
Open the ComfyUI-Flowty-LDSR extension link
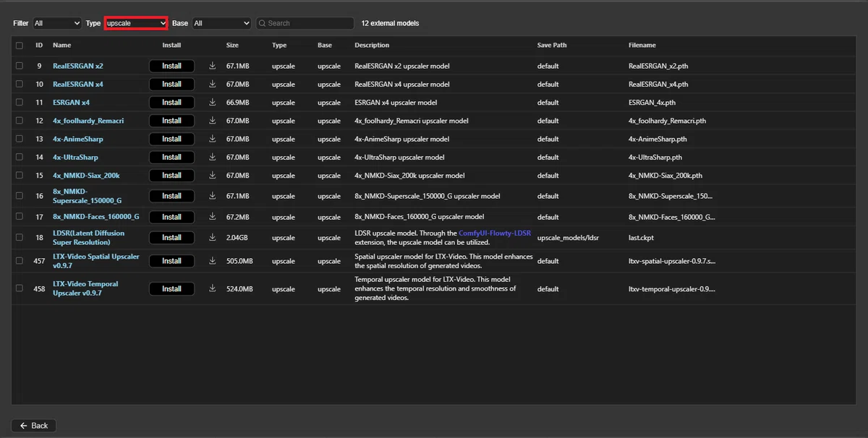pos(495,233)
